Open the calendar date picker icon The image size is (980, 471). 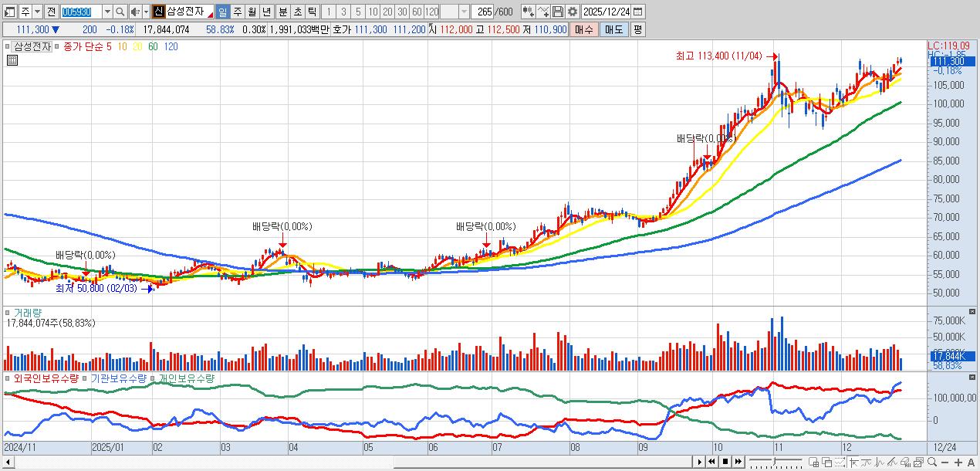click(x=638, y=12)
